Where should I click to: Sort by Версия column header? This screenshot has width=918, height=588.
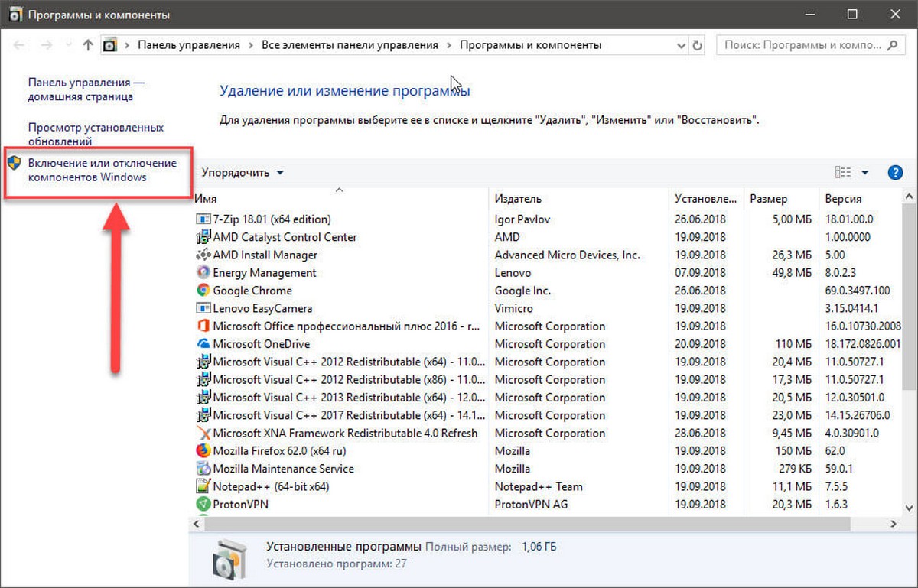click(x=860, y=199)
